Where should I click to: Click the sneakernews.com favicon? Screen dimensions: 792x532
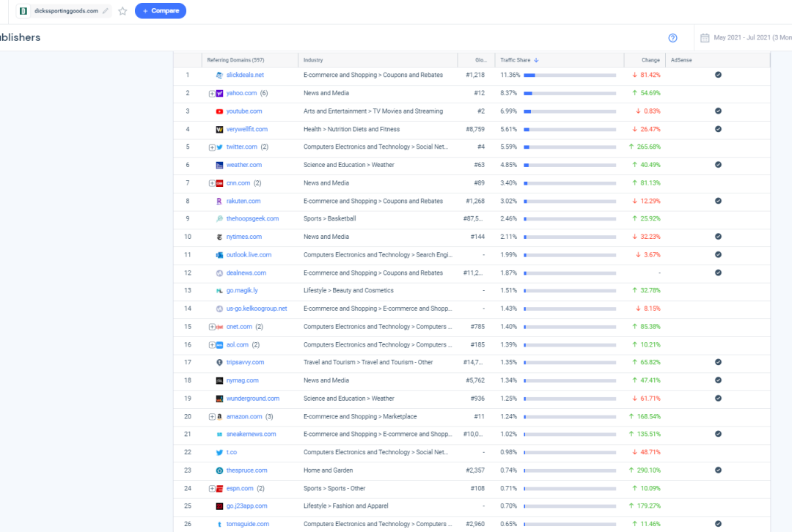[219, 435]
